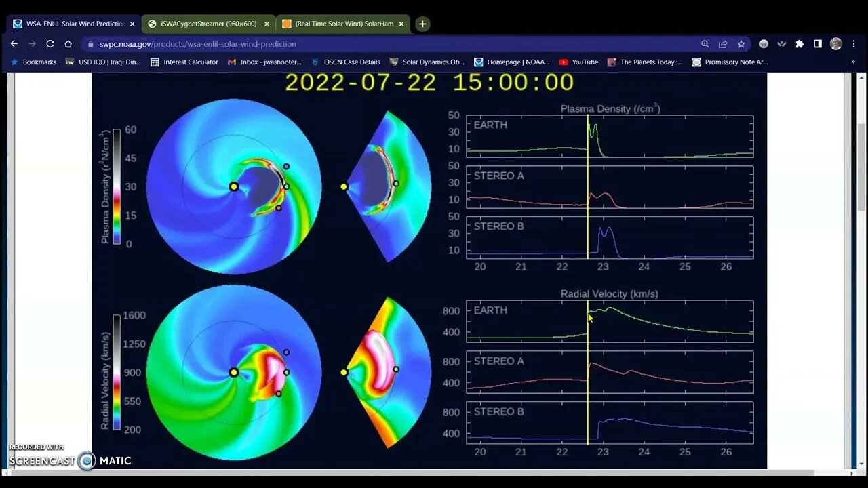
Task: Open the Gmail Inbox bookmark
Action: click(265, 62)
